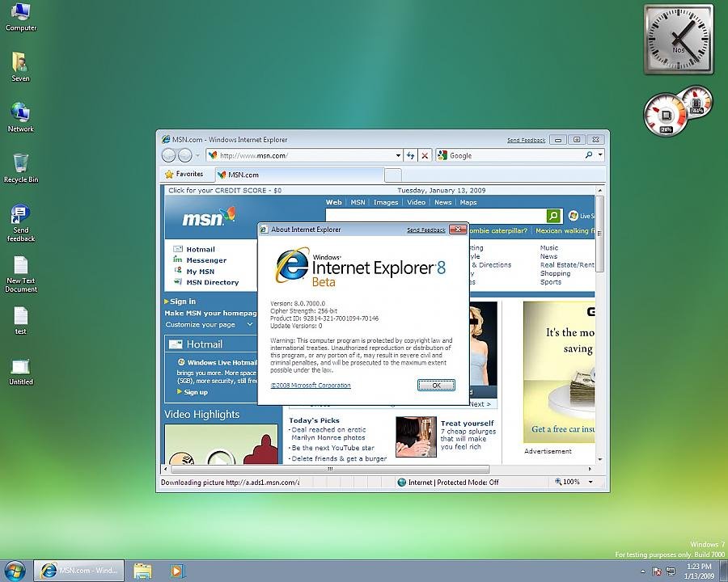Click Be the next YouTube star link
The height and width of the screenshot is (582, 728).
(332, 448)
